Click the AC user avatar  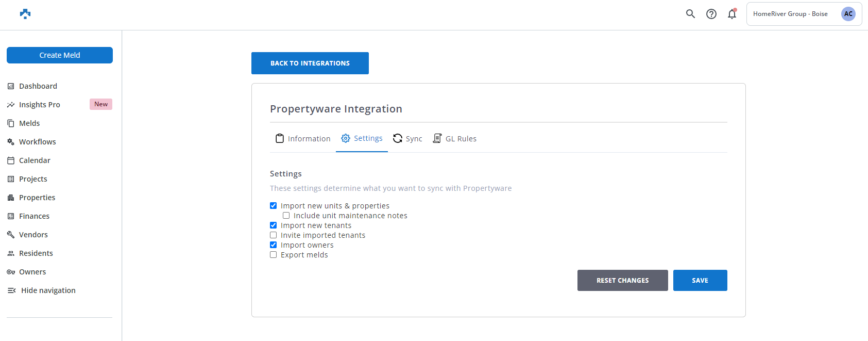pyautogui.click(x=848, y=14)
